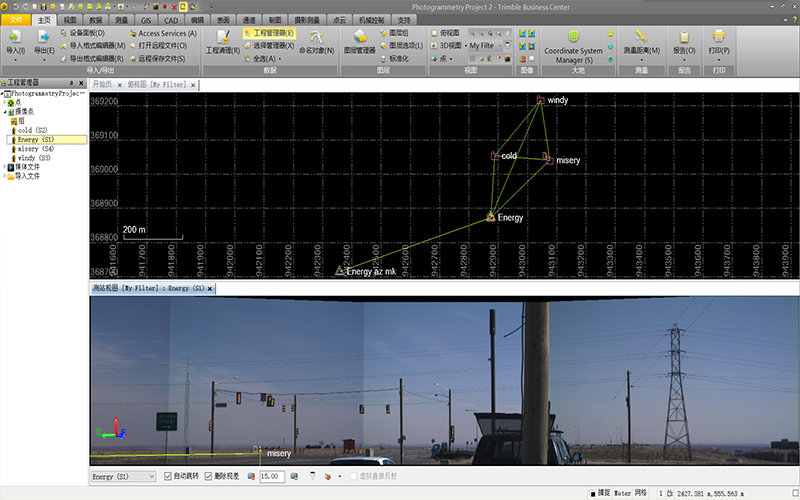The image size is (800, 500).
Task: Open 导入格式编辑器(M)
Action: pyautogui.click(x=92, y=46)
